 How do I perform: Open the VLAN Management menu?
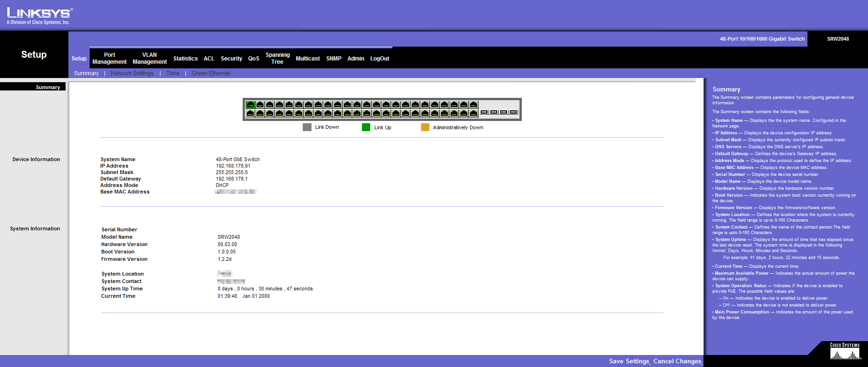coord(149,58)
